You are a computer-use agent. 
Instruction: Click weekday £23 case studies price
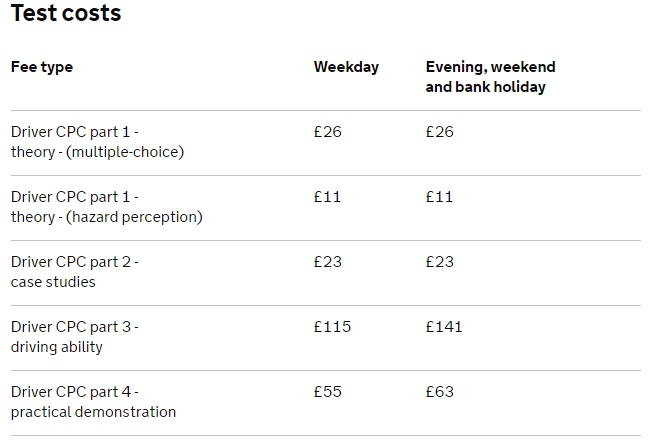(x=327, y=262)
